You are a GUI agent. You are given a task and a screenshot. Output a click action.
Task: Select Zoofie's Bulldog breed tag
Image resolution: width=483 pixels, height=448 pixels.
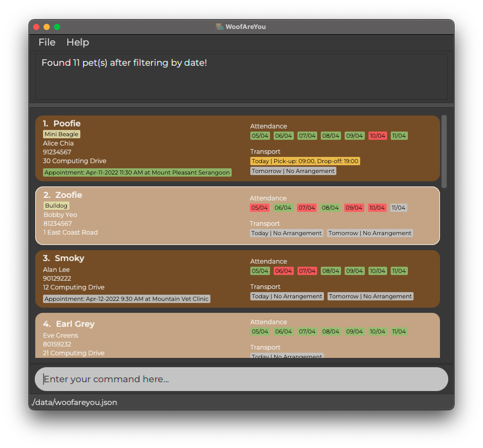pyautogui.click(x=56, y=205)
